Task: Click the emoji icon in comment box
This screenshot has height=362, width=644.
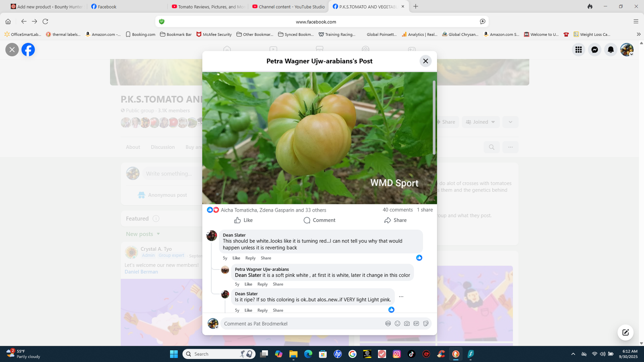Action: pos(397,323)
